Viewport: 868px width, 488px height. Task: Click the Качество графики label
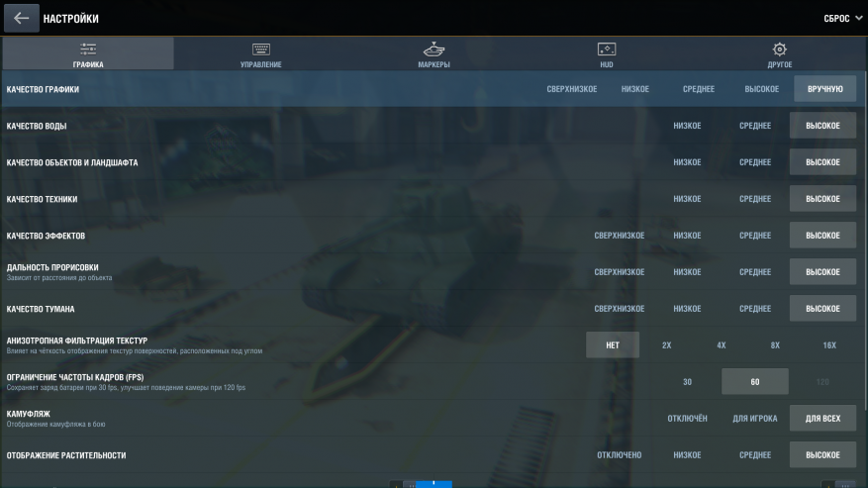[43, 89]
